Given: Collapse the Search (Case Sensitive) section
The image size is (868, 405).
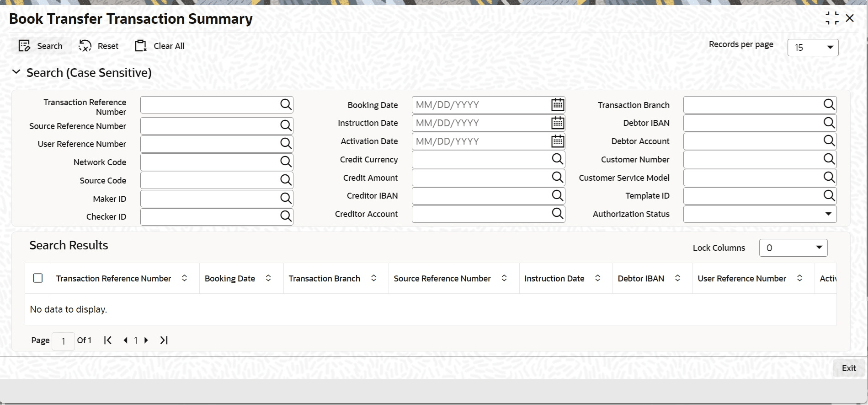Looking at the screenshot, I should [16, 72].
